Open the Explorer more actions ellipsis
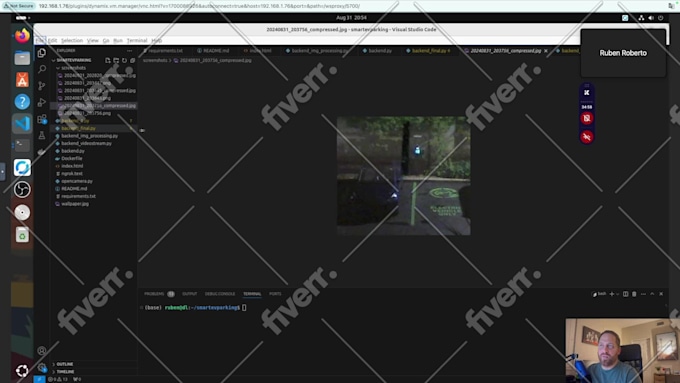The width and height of the screenshot is (680, 383). coord(129,51)
